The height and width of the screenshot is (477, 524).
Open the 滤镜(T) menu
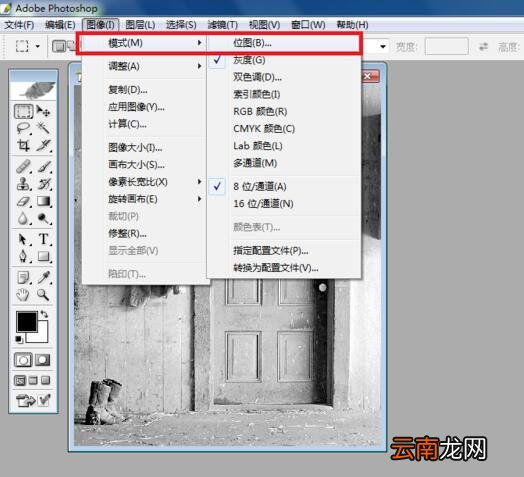click(223, 25)
